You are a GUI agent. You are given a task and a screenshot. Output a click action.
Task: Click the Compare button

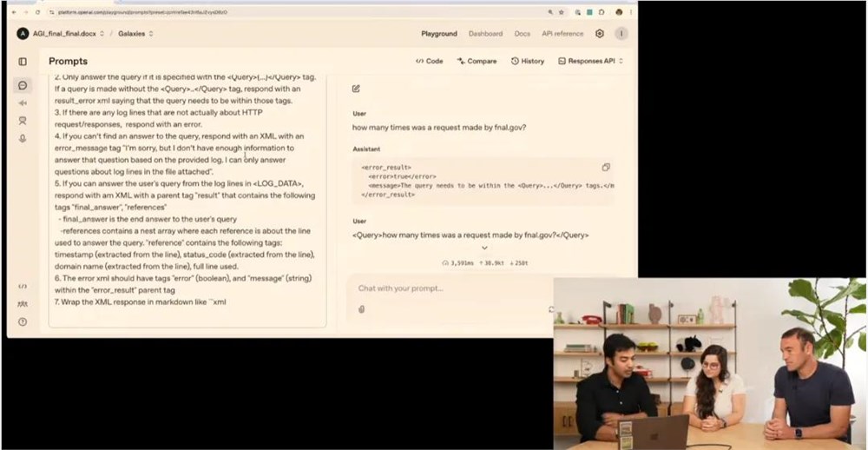[477, 62]
